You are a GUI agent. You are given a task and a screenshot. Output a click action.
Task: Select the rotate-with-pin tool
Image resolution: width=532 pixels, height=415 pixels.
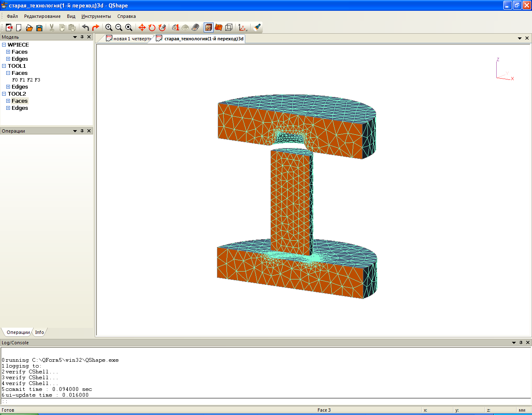tap(162, 27)
